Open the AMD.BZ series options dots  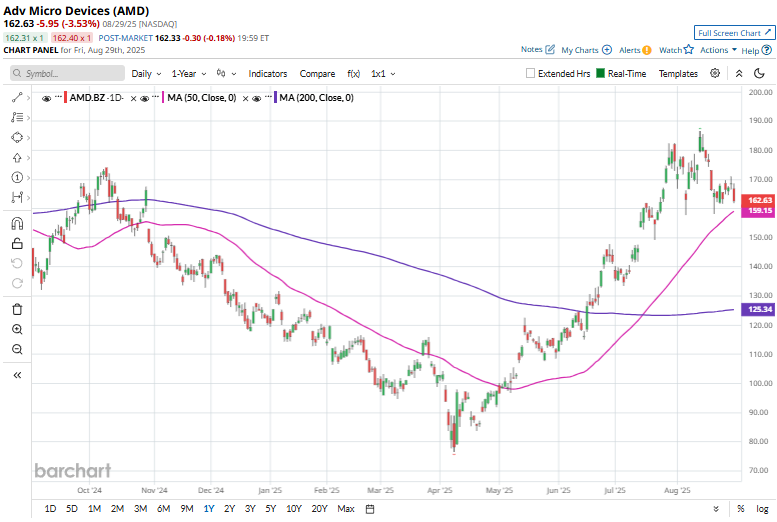[58, 96]
